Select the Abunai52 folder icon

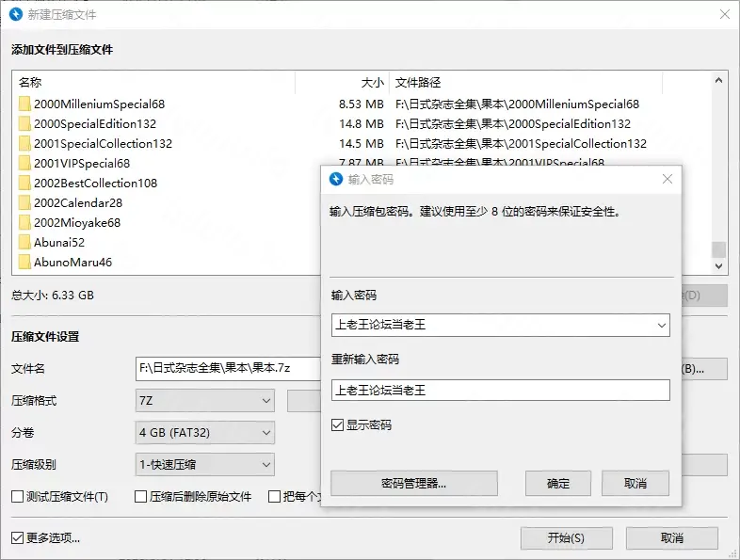[24, 242]
